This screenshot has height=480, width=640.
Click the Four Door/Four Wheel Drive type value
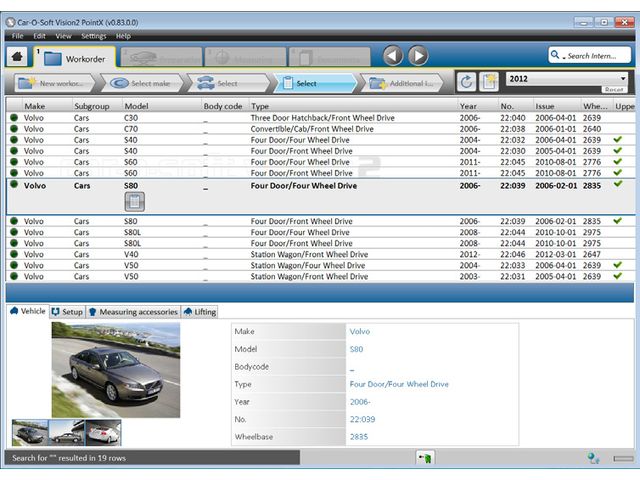point(399,384)
